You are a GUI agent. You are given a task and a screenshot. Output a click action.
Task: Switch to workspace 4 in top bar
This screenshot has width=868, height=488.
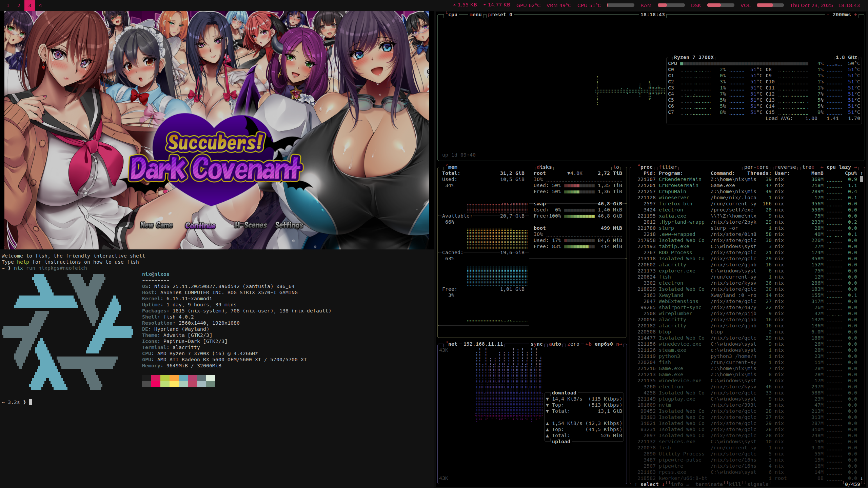[x=40, y=5]
